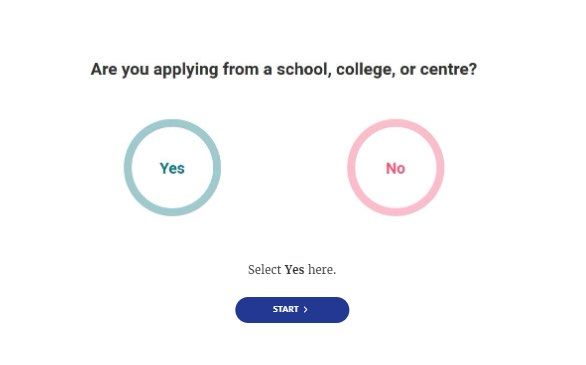Click the bold 'Yes' word in instruction

click(294, 269)
